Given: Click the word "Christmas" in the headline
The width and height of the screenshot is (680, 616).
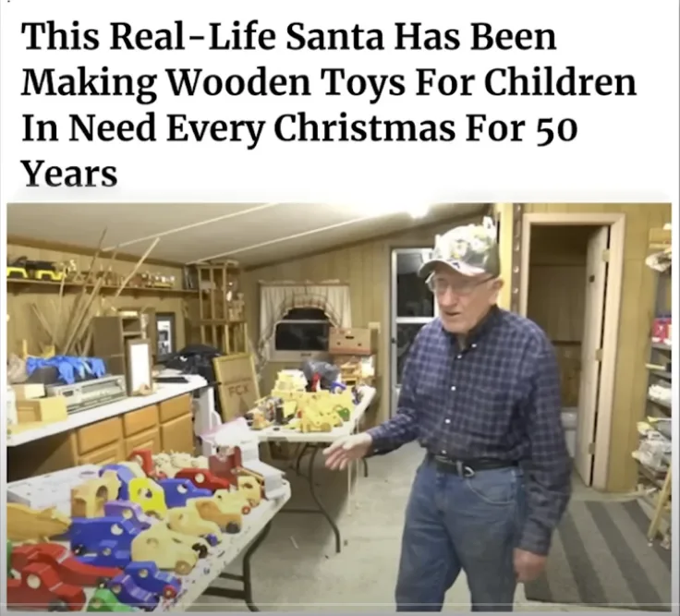Looking at the screenshot, I should point(364,128).
